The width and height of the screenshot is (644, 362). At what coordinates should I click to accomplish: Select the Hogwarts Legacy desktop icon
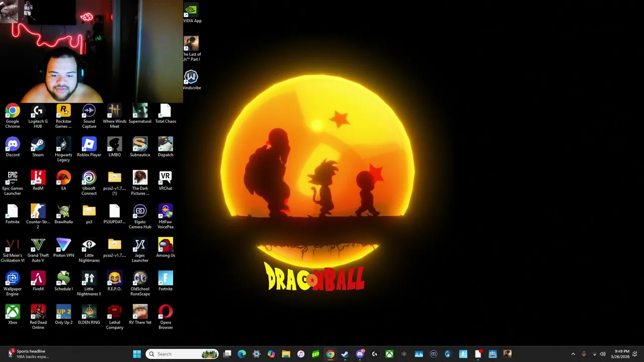pos(63,149)
